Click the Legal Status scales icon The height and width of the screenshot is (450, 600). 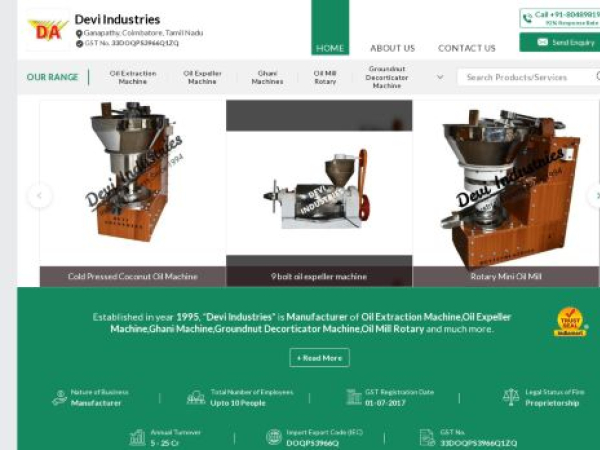pos(511,397)
